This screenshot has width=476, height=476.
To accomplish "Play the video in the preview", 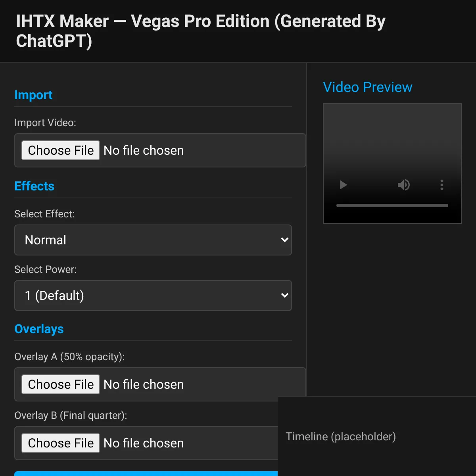I will click(x=344, y=185).
